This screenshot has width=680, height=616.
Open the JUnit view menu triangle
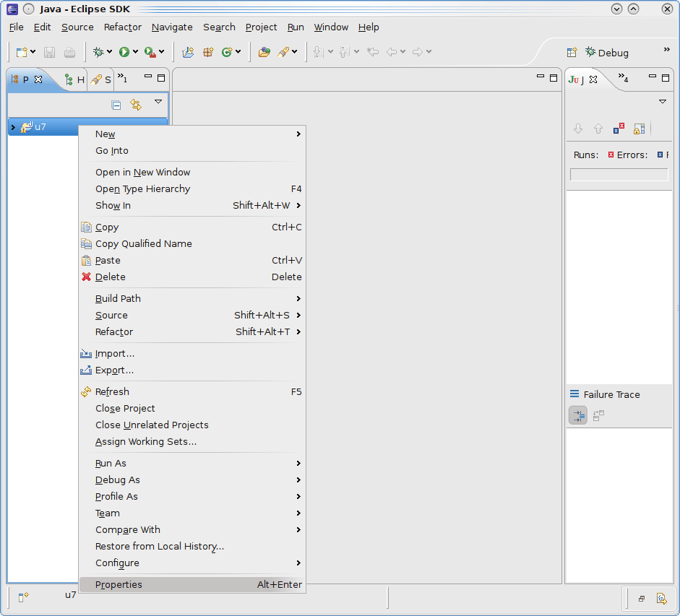pyautogui.click(x=662, y=101)
